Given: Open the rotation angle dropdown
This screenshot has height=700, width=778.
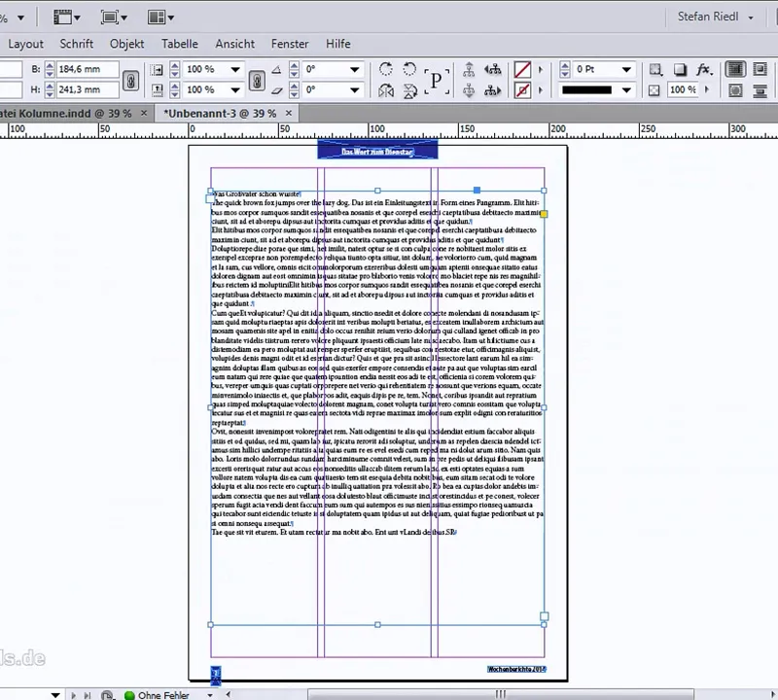Looking at the screenshot, I should (x=354, y=69).
